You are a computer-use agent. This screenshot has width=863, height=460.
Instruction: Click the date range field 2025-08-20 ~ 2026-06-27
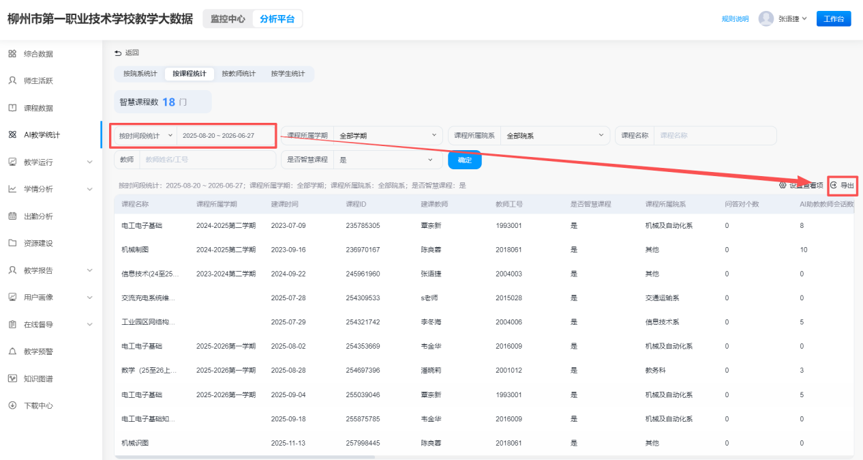[226, 135]
